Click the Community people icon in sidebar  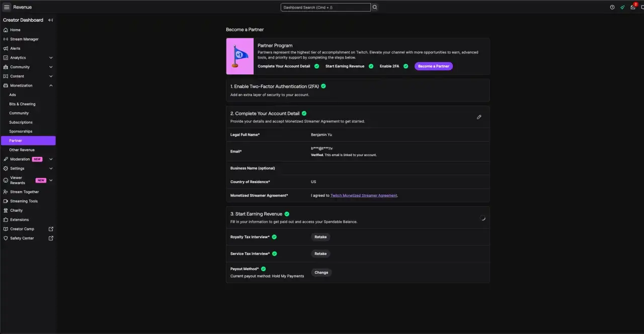click(6, 67)
